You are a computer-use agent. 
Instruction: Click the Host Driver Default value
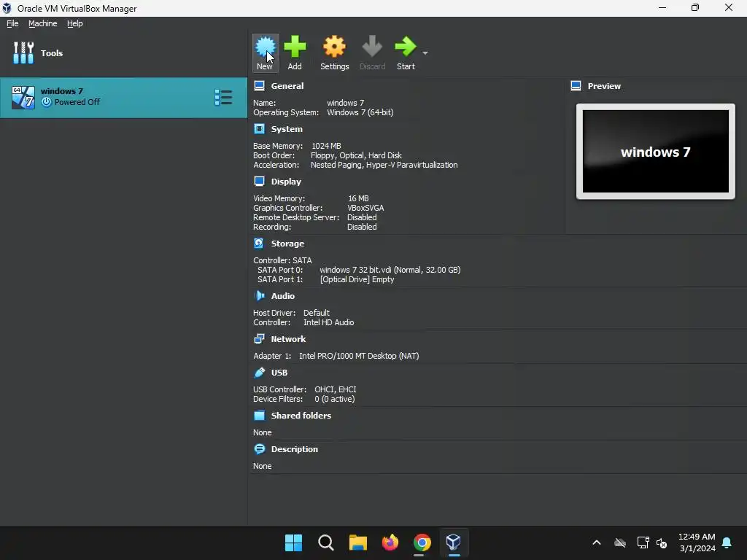pos(317,313)
